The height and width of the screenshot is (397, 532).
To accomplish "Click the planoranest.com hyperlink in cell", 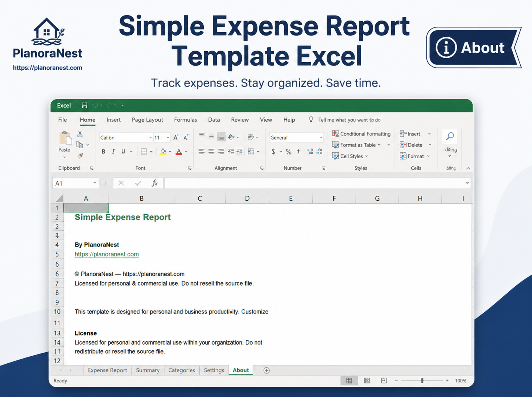I will coord(107,254).
